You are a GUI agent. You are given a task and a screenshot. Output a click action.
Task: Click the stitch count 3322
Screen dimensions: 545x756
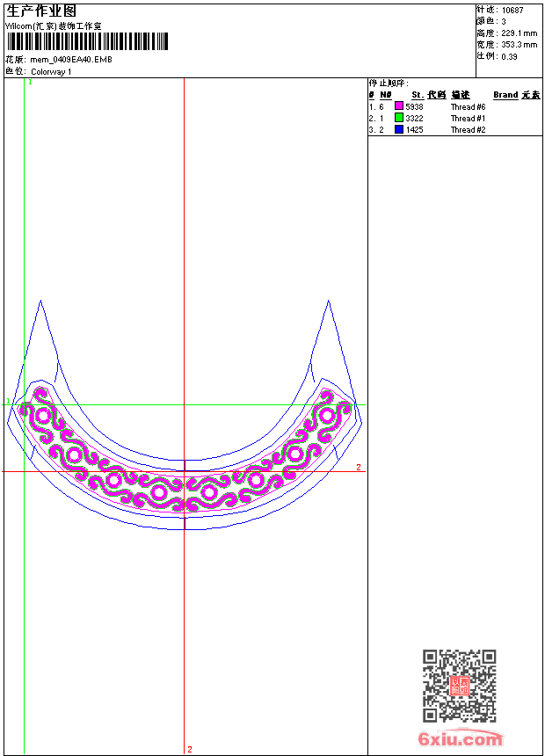(414, 119)
